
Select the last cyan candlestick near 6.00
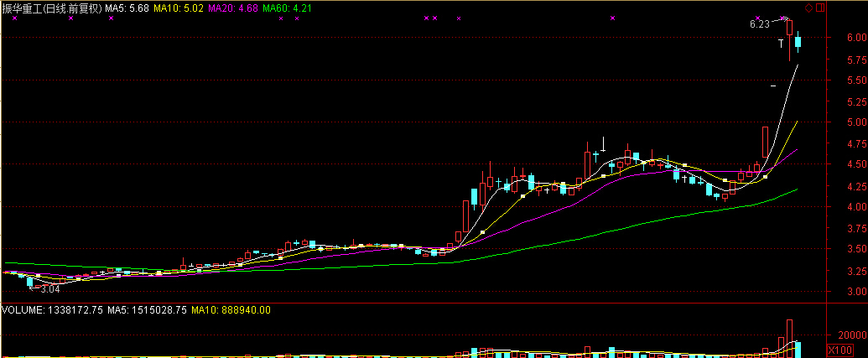pyautogui.click(x=798, y=42)
